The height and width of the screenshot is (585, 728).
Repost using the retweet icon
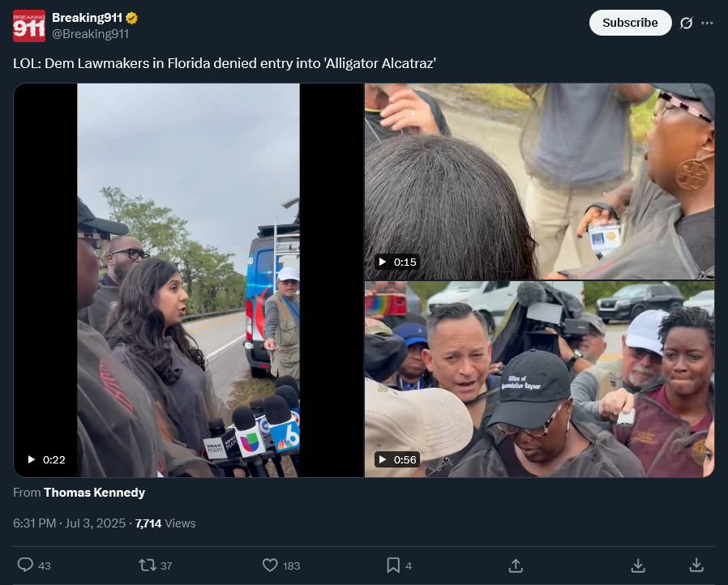[x=148, y=565]
